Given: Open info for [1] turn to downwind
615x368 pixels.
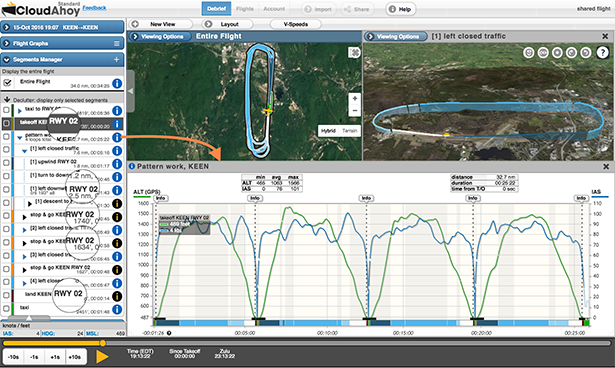Looking at the screenshot, I should [117, 177].
